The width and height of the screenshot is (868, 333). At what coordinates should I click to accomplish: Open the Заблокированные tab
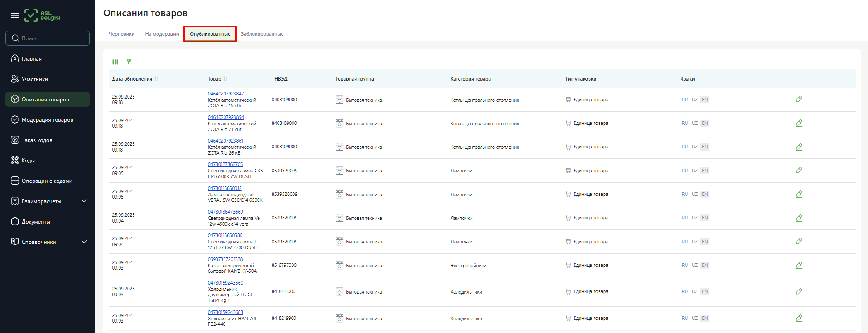pos(262,34)
